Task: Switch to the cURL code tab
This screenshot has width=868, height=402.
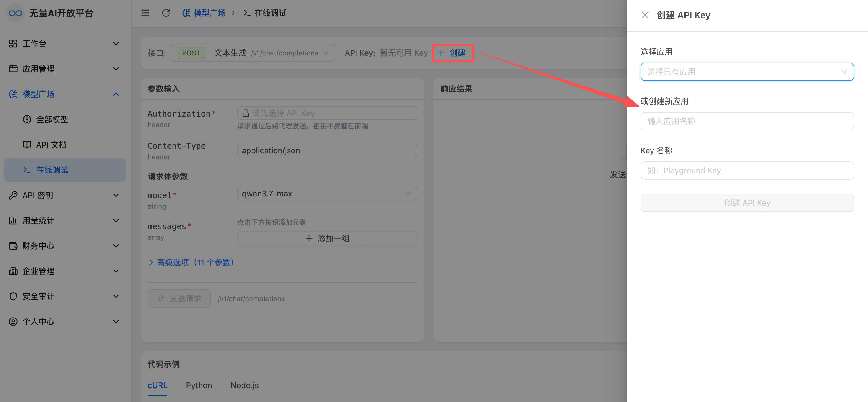Action: (x=157, y=385)
